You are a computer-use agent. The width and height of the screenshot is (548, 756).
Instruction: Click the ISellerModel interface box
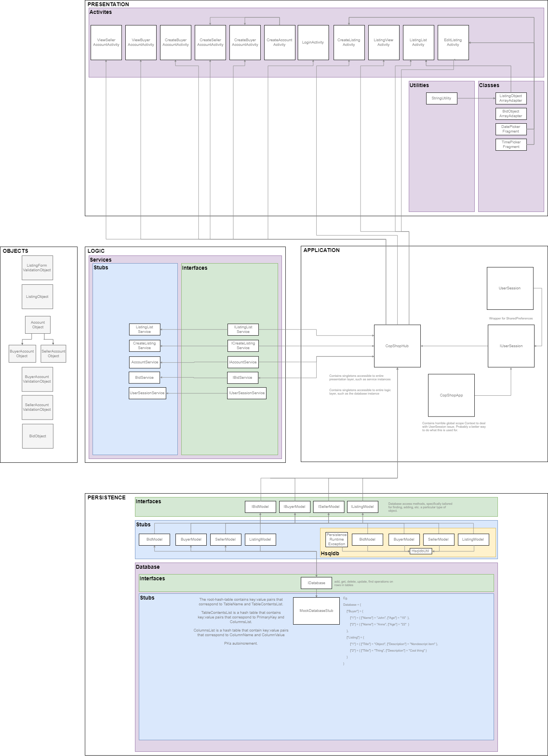329,507
